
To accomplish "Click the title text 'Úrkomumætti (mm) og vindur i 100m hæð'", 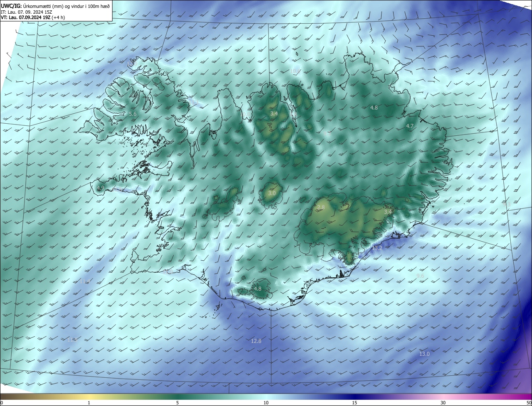I will [67, 6].
